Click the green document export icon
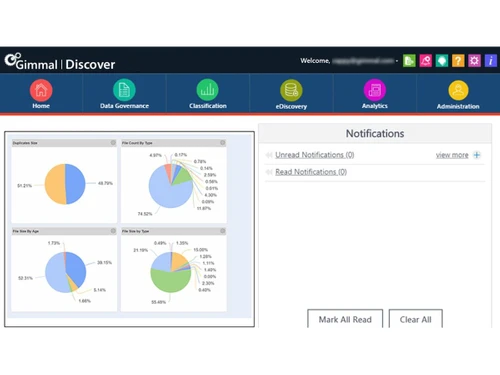Screen dimensions: 500x375 click(x=409, y=61)
